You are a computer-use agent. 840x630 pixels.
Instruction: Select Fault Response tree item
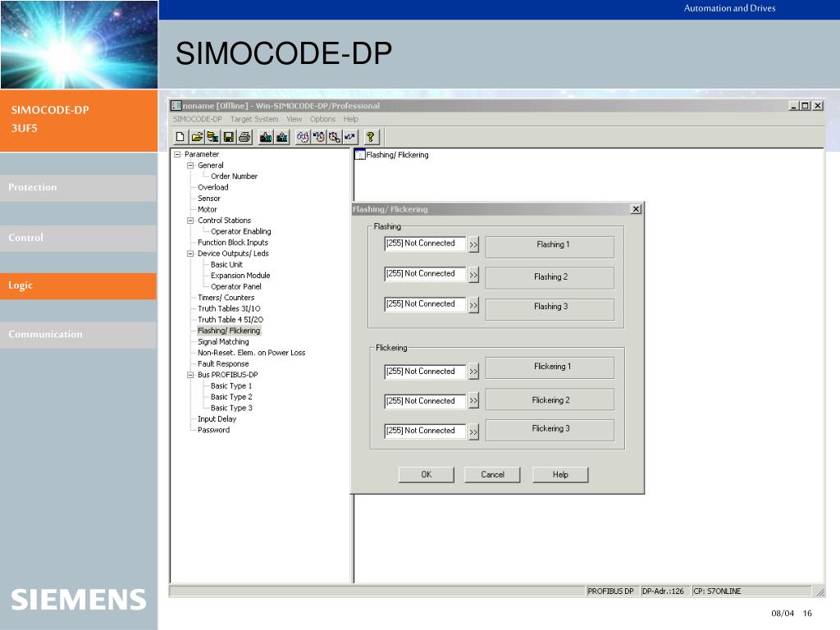[x=223, y=363]
